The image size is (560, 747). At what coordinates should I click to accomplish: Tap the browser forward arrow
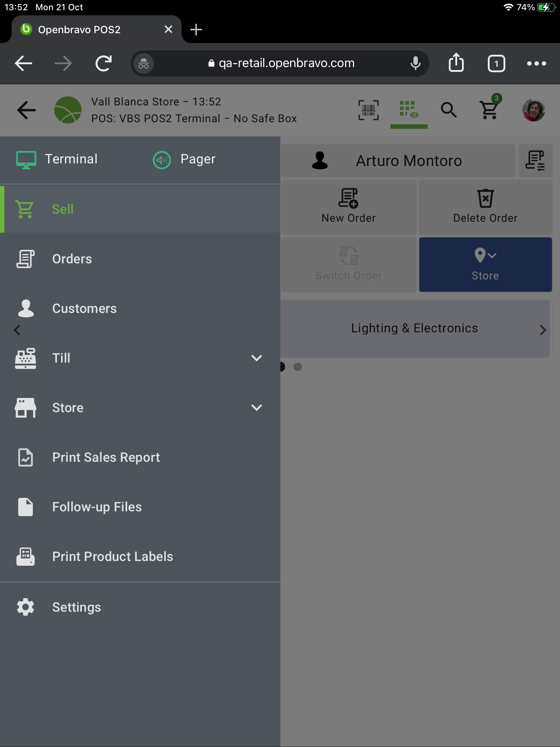[x=63, y=63]
